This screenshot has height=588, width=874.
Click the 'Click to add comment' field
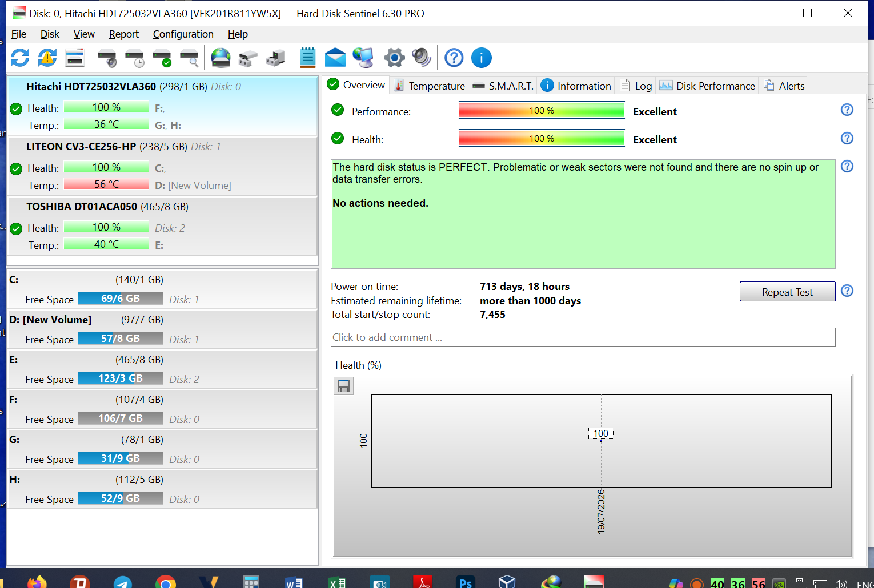(583, 337)
